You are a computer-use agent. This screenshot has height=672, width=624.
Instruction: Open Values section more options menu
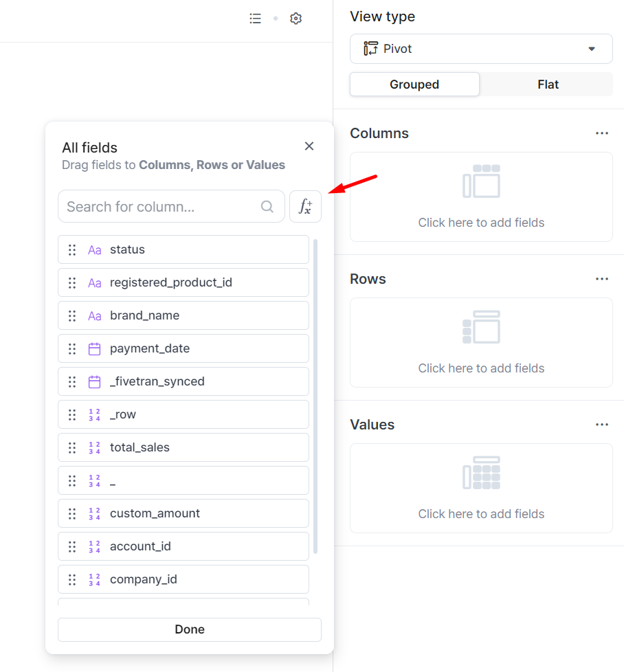coord(602,425)
